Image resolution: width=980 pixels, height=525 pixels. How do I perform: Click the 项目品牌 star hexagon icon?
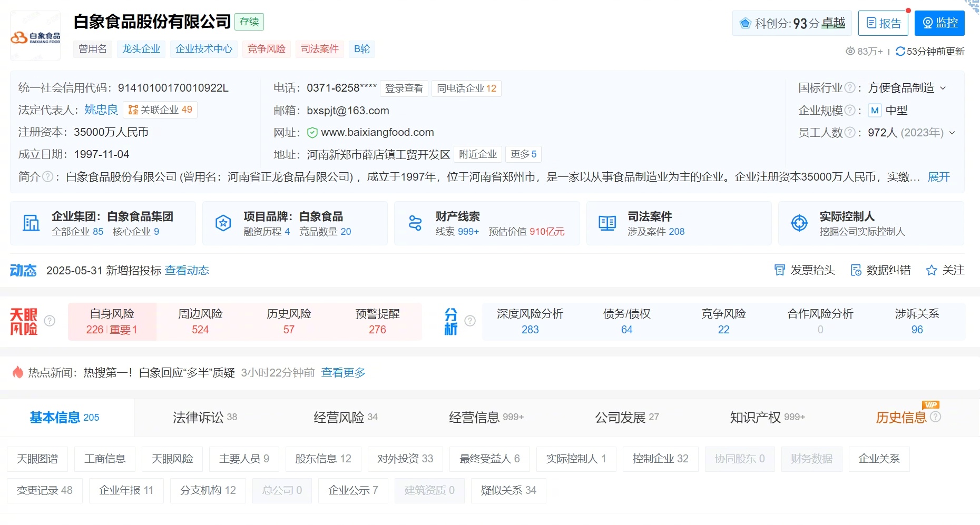(x=223, y=223)
